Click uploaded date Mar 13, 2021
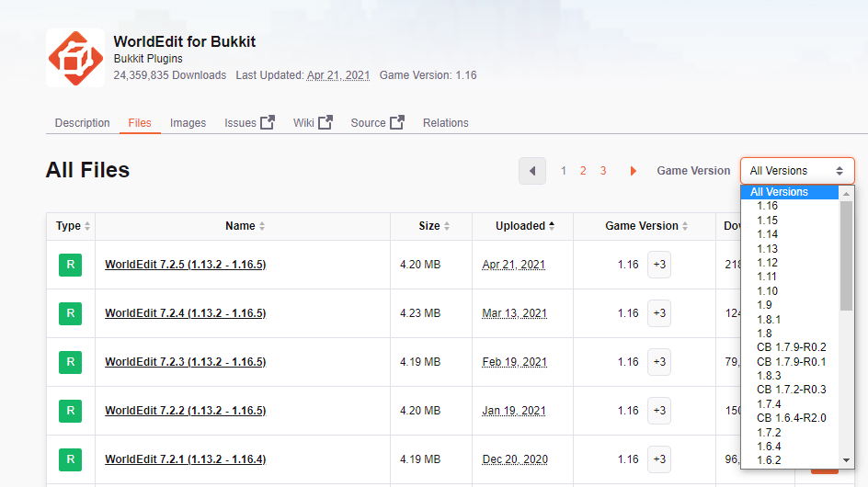 [514, 313]
